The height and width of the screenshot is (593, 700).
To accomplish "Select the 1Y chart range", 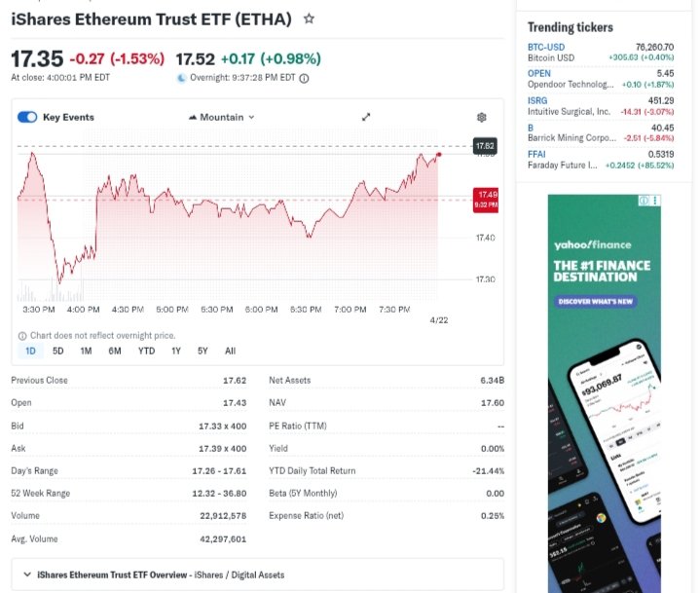I will coord(176,351).
